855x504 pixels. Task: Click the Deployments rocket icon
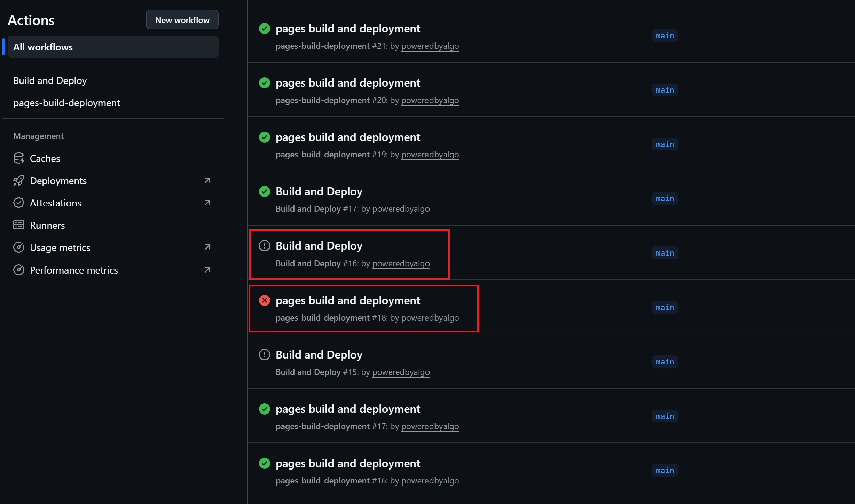[19, 181]
